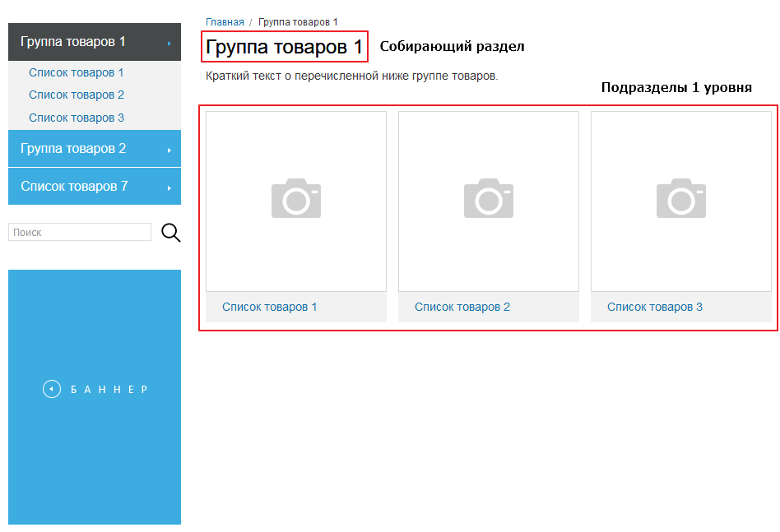Open sidebar sublink Список товаров 3
780x532 pixels.
(77, 118)
